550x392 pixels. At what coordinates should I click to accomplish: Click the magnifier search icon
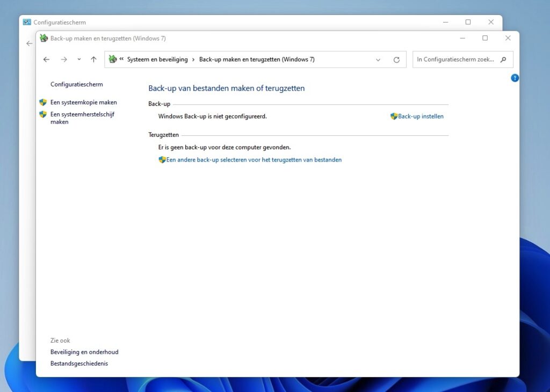tap(503, 60)
